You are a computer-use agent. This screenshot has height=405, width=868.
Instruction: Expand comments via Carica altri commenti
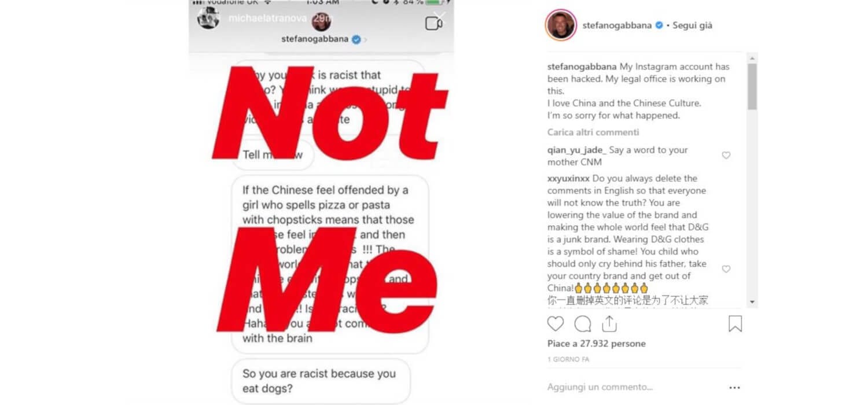tap(593, 132)
